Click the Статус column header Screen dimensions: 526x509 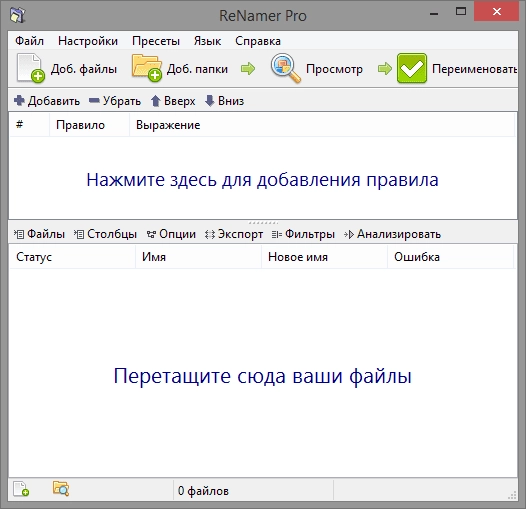pyautogui.click(x=72, y=257)
